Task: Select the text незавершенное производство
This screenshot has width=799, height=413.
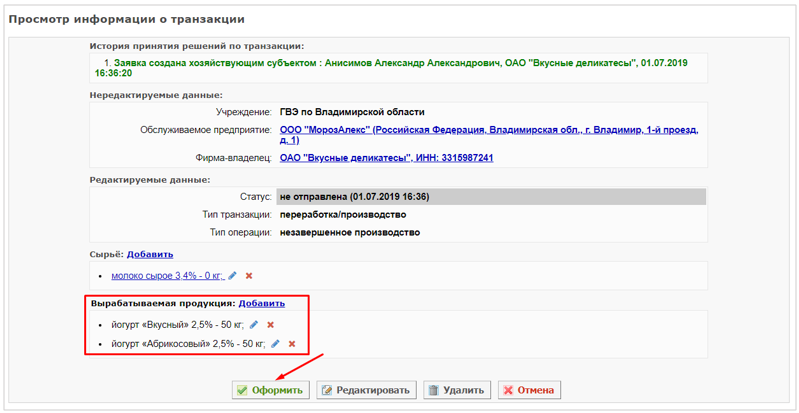Action: (350, 233)
